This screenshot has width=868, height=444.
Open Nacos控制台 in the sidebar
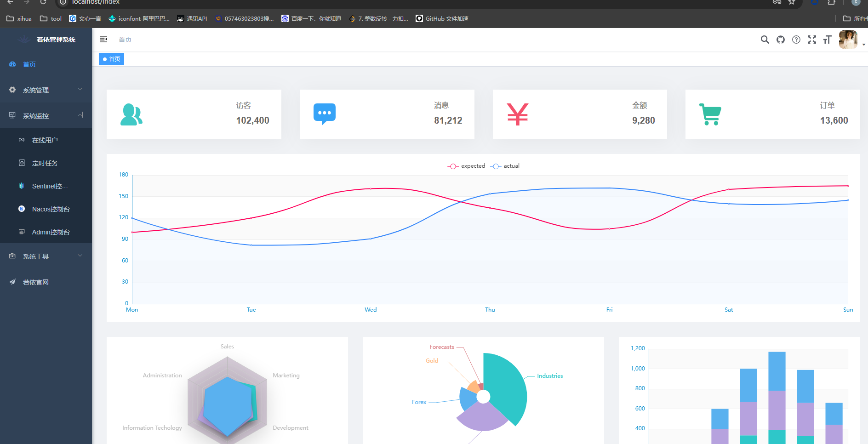pyautogui.click(x=46, y=209)
